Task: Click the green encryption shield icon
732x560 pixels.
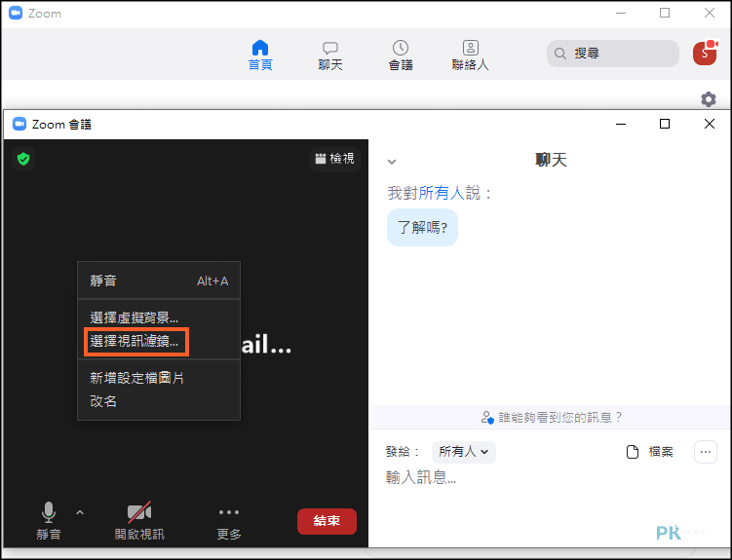Action: (x=23, y=159)
